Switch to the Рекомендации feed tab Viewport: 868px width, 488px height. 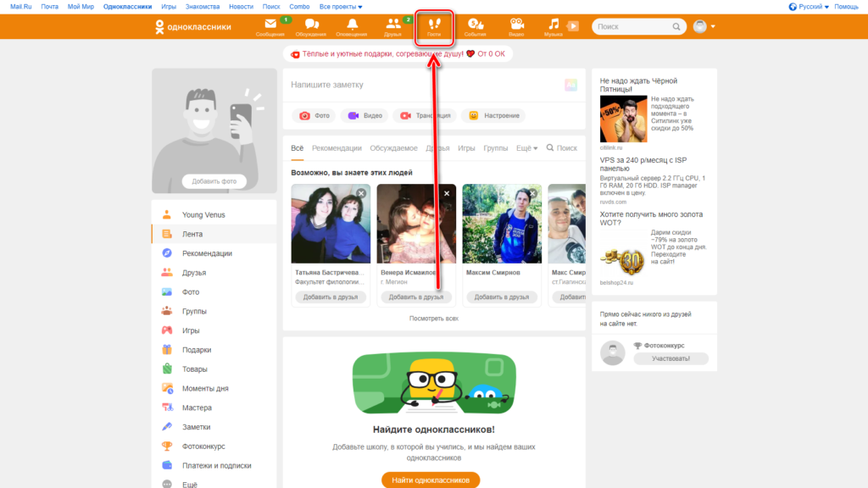point(337,148)
